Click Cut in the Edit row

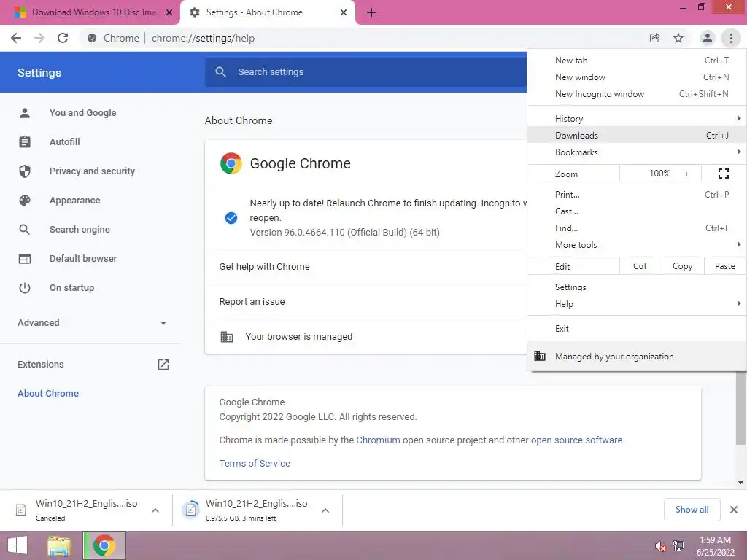640,266
